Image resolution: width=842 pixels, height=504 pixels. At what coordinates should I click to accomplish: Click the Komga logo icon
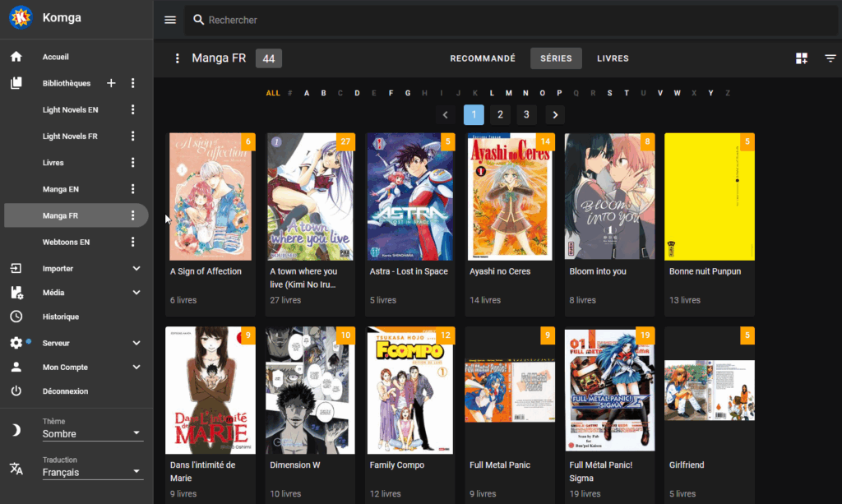pyautogui.click(x=21, y=17)
